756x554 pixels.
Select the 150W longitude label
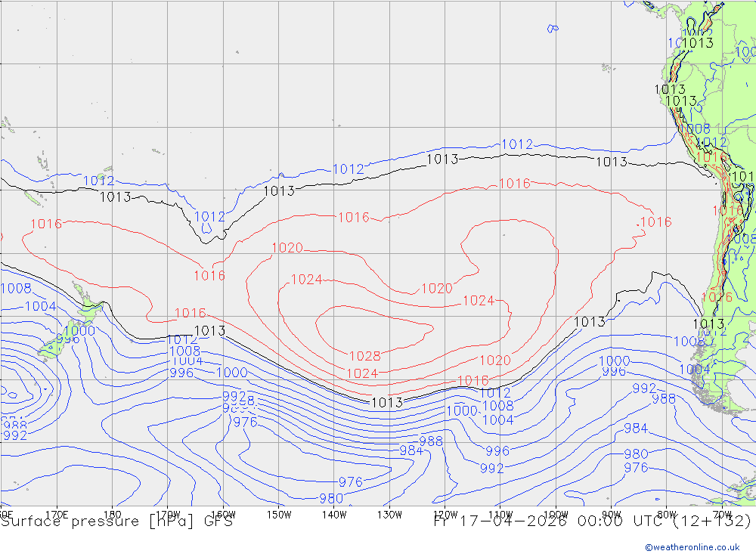(279, 514)
